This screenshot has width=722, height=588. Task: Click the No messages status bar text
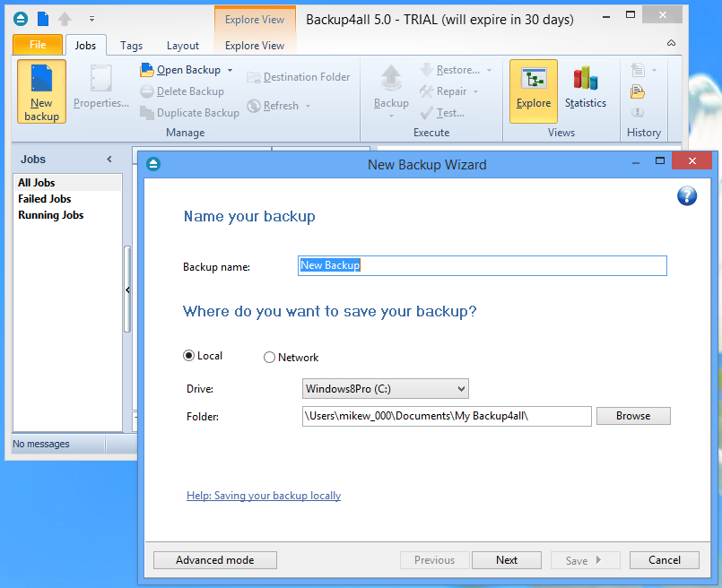pyautogui.click(x=41, y=444)
